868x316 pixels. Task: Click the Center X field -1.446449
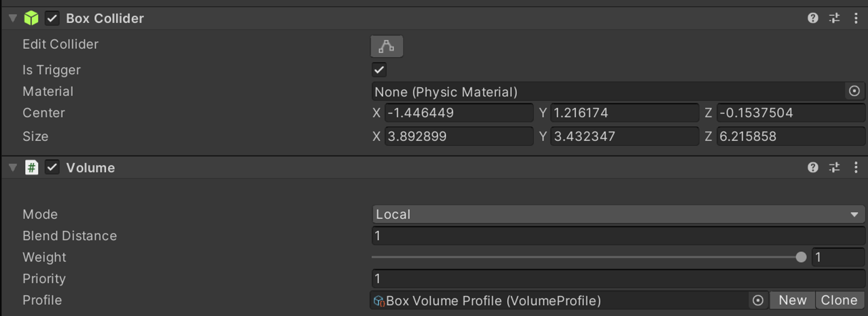point(459,113)
